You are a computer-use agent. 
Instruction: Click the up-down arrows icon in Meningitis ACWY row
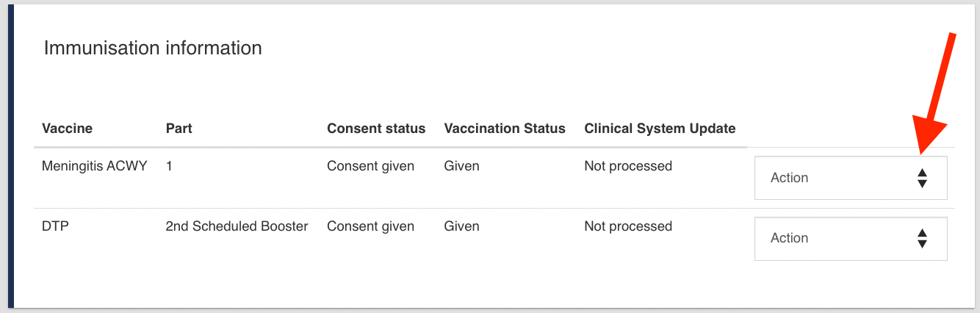click(x=922, y=178)
